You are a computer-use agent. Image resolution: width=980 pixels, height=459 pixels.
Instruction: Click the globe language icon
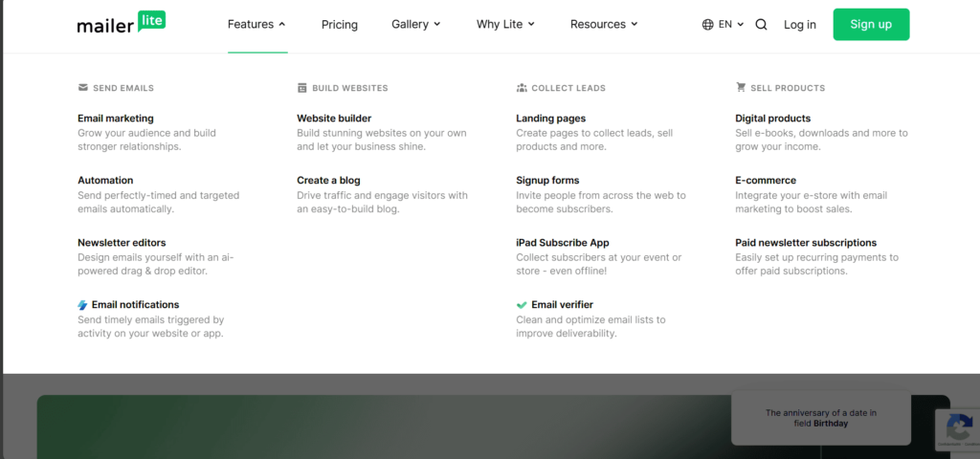point(708,25)
